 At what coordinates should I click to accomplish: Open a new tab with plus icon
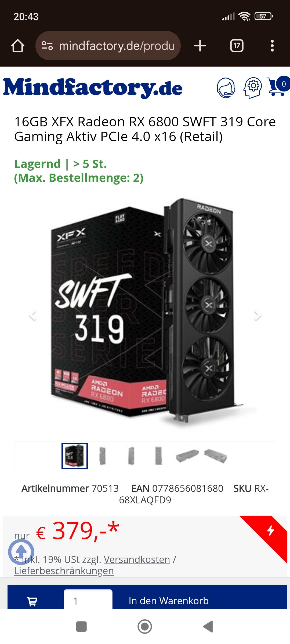click(200, 46)
